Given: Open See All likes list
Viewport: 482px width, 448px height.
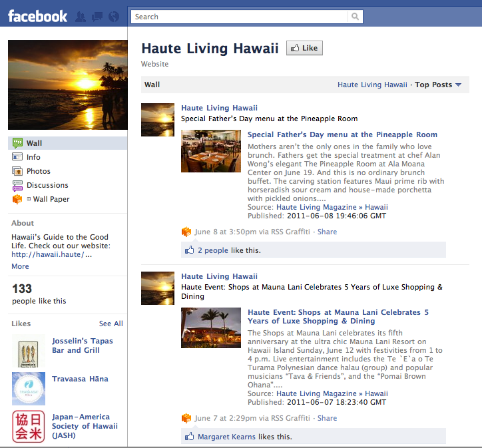Looking at the screenshot, I should (x=111, y=324).
